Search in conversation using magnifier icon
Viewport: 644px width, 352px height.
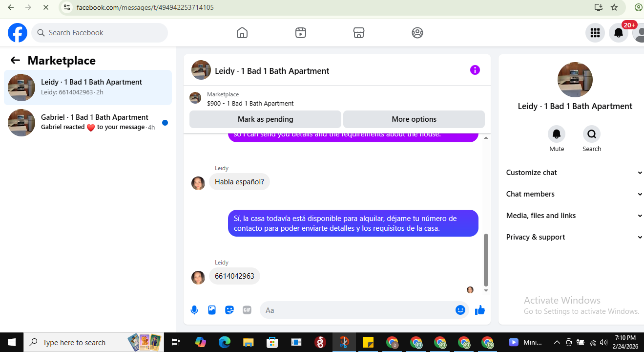[x=592, y=134]
